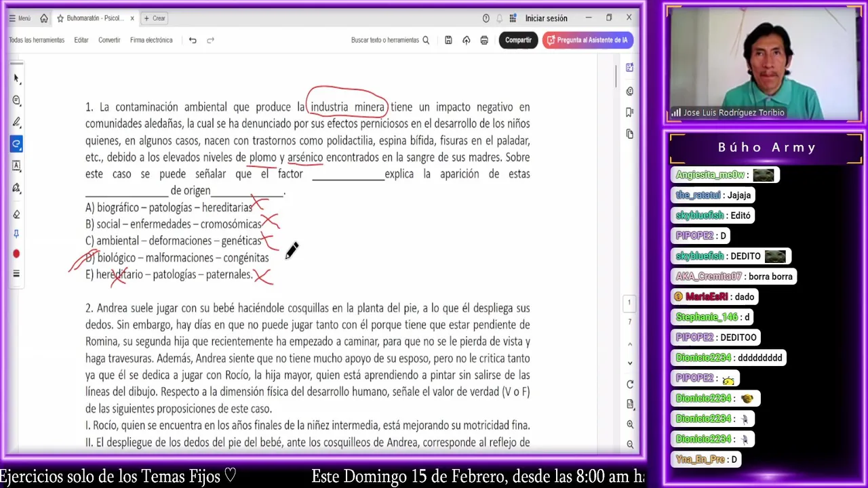Click Iniciar sesión
This screenshot has height=488, width=868.
(546, 18)
